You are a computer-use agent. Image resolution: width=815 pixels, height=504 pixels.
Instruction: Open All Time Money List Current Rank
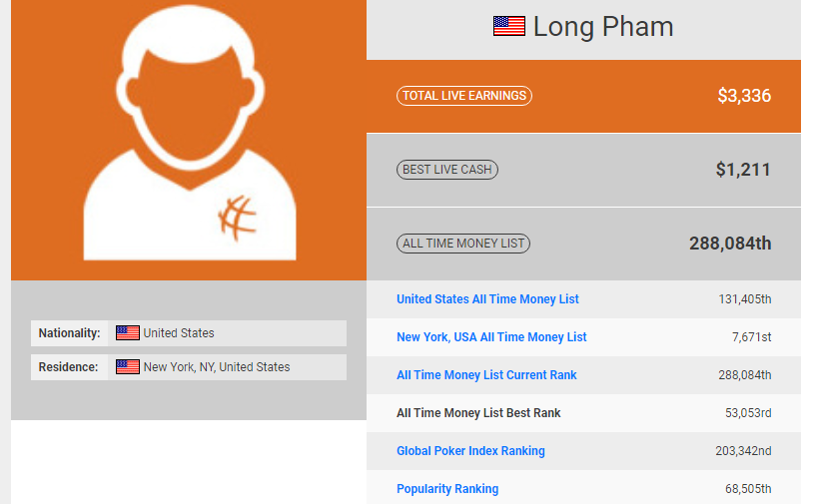486,375
